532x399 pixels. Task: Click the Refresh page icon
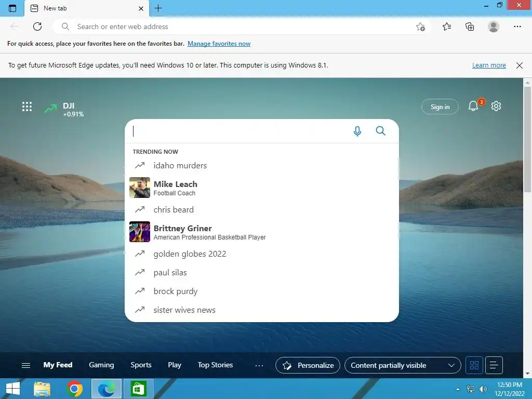pyautogui.click(x=37, y=26)
